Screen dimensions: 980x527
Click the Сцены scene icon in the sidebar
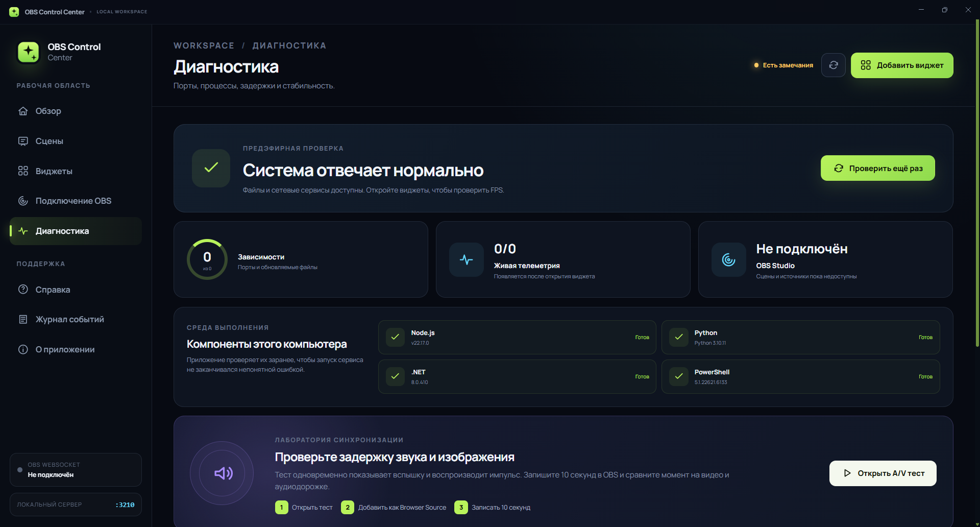click(x=23, y=141)
